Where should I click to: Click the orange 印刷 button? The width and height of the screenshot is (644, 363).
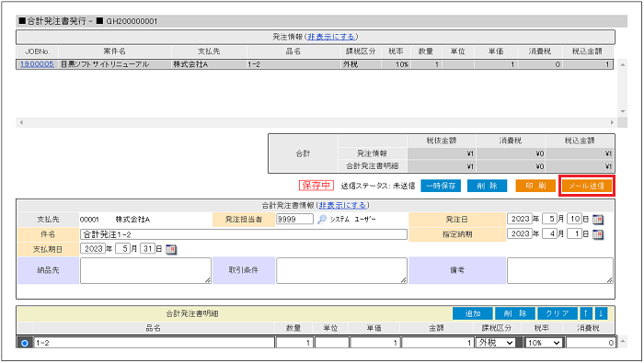click(535, 186)
